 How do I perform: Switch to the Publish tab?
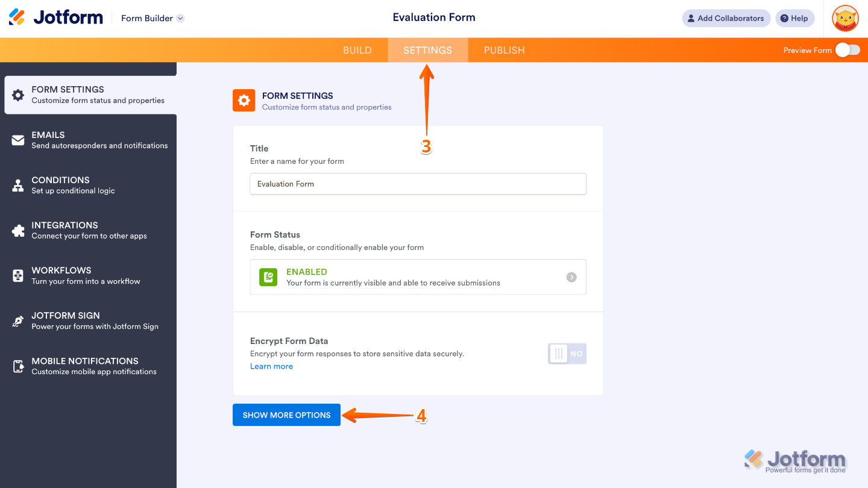point(504,51)
